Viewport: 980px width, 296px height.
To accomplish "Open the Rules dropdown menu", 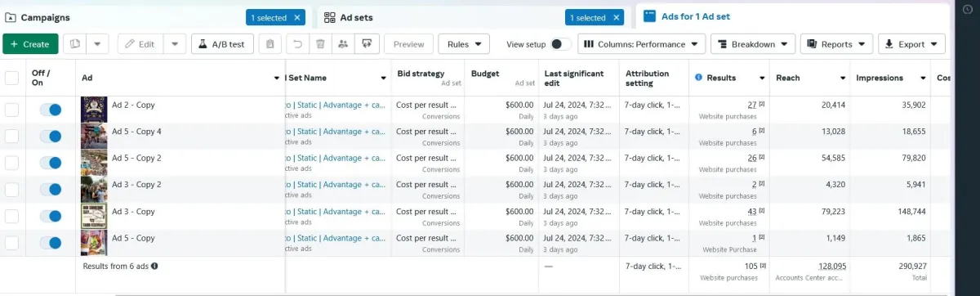I will 464,44.
